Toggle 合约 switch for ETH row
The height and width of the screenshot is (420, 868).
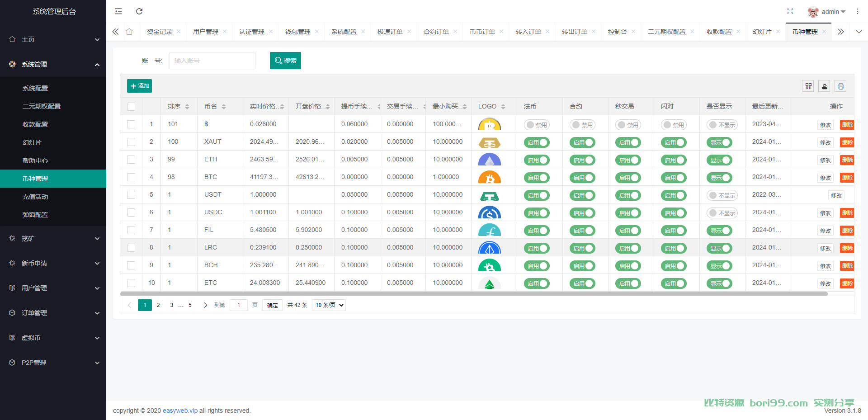click(x=582, y=160)
